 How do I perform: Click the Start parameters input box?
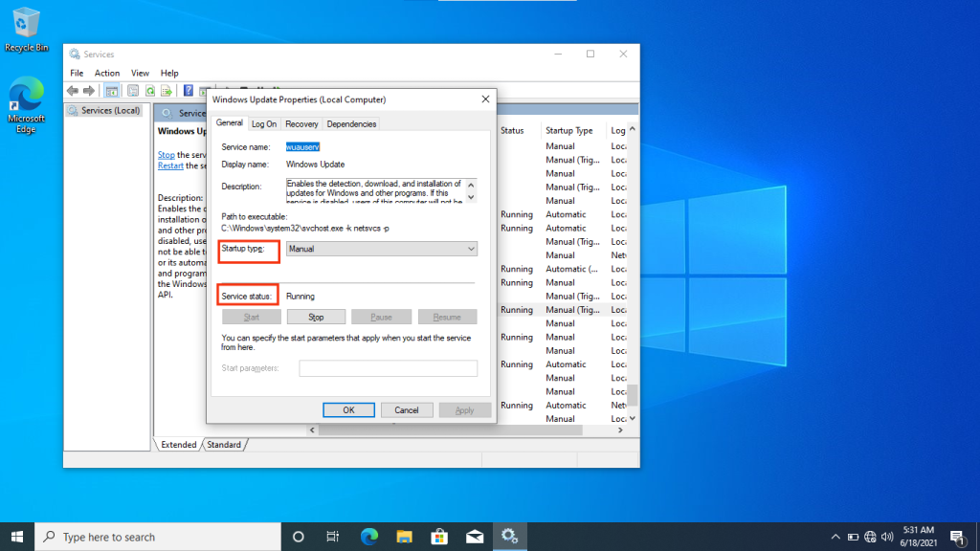coord(389,368)
